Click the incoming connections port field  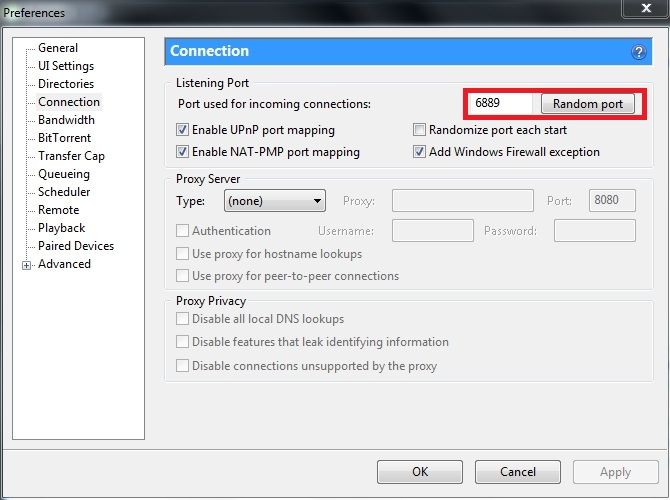coord(503,104)
